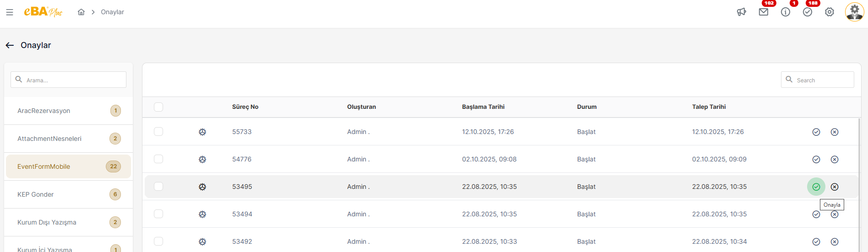Viewport: 868px width, 252px height.
Task: Select the AracRezervasyon category
Action: (44, 111)
